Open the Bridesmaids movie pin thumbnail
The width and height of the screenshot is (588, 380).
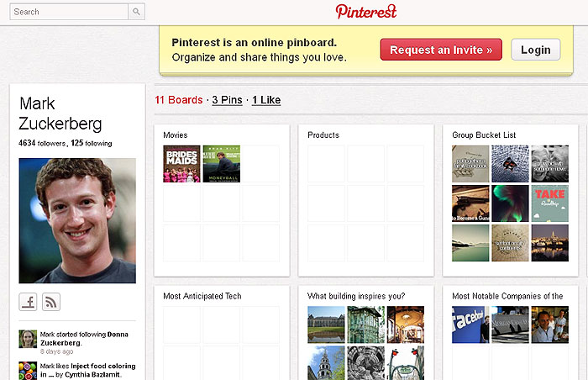181,164
